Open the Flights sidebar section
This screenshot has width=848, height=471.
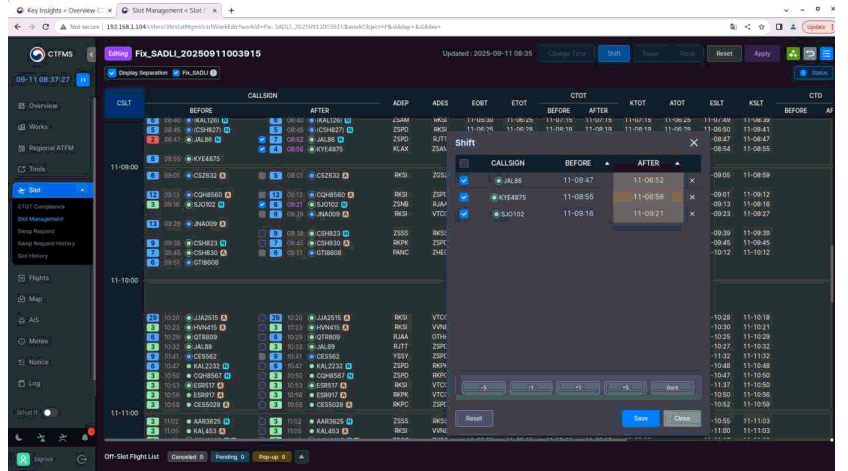[38, 278]
